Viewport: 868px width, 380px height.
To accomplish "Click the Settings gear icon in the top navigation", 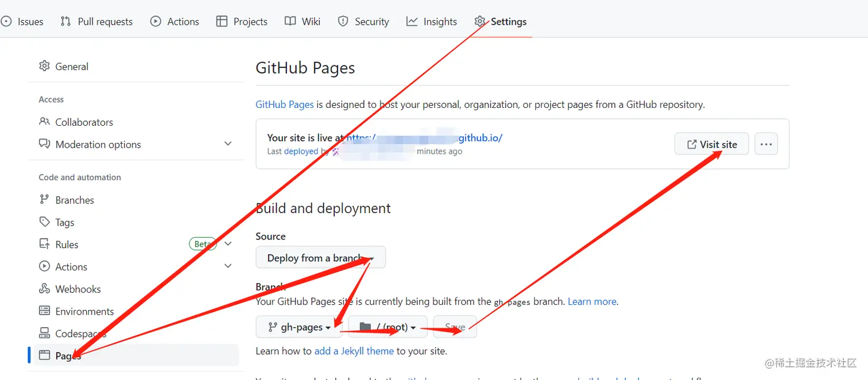I will [x=480, y=22].
